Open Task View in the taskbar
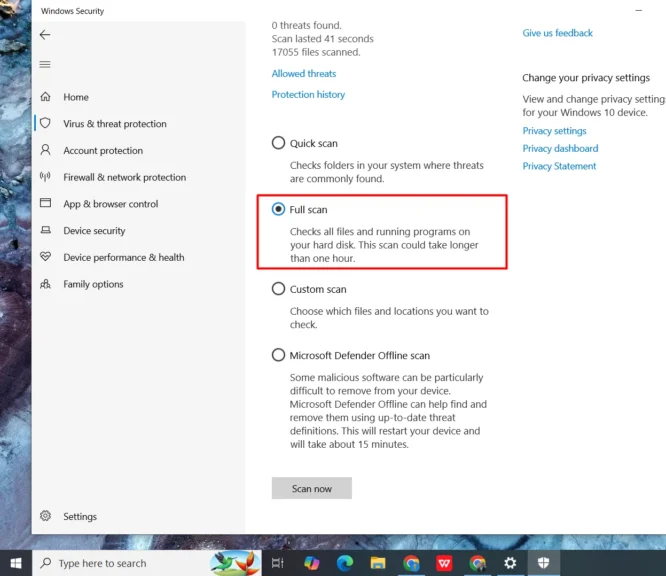The image size is (666, 576). point(277,563)
